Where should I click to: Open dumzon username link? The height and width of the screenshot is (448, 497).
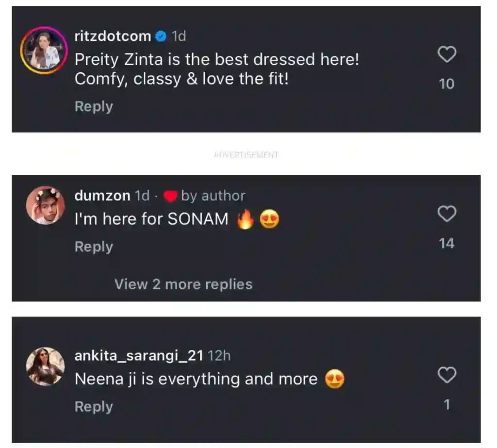pos(102,196)
